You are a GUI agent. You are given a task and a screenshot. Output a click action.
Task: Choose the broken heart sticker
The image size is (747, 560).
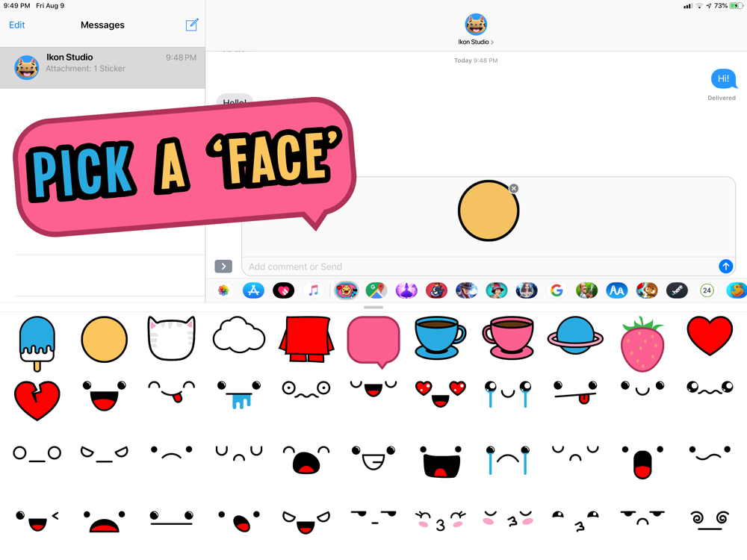[x=37, y=399]
